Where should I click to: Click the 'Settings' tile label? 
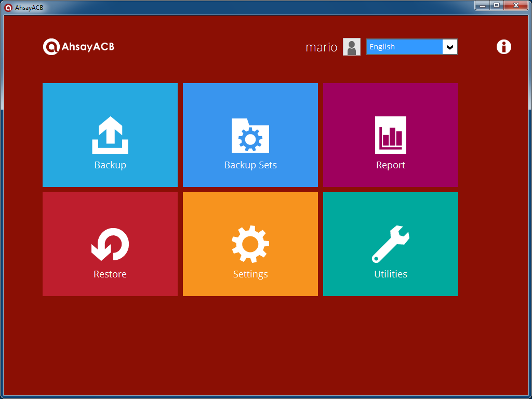[x=250, y=274]
